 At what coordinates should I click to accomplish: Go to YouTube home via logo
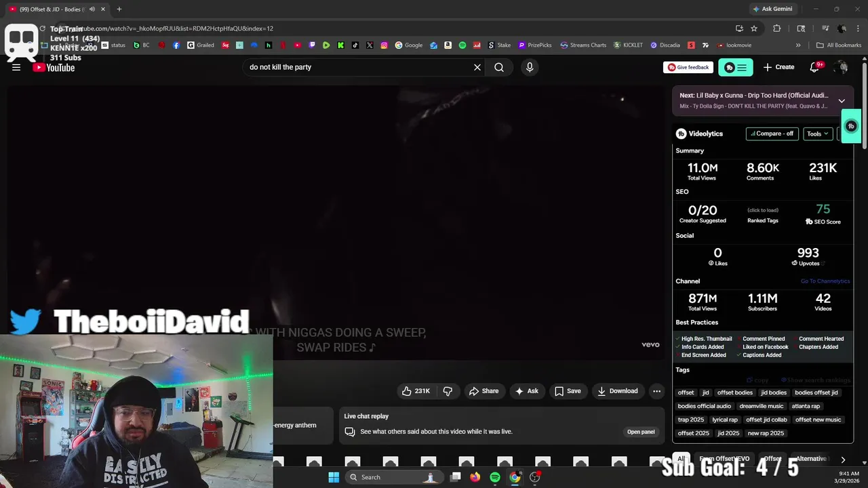(54, 67)
